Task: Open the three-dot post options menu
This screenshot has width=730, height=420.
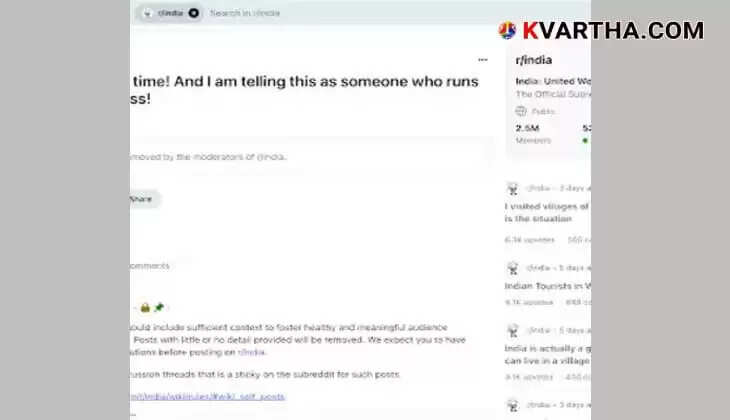Action: click(483, 60)
